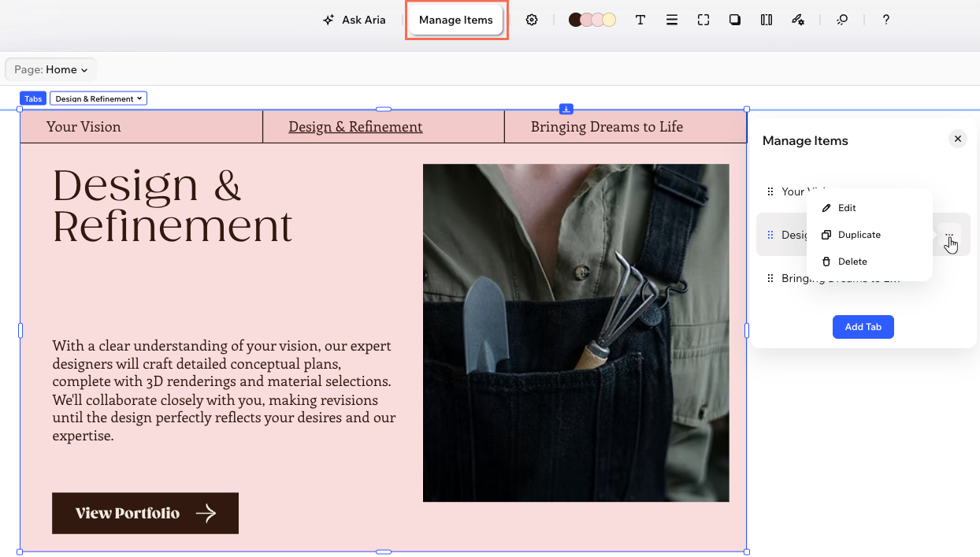
Task: Click drag handle of Your Vision item
Action: pyautogui.click(x=770, y=191)
